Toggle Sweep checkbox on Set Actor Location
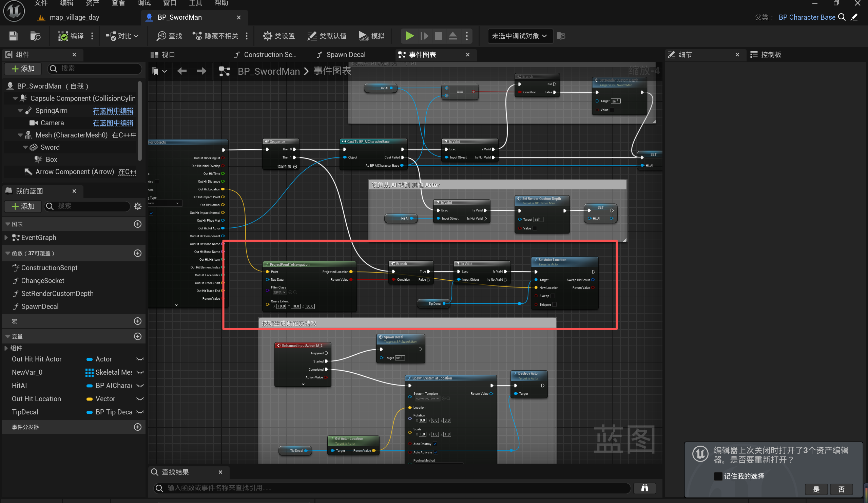This screenshot has width=868, height=503. (553, 296)
